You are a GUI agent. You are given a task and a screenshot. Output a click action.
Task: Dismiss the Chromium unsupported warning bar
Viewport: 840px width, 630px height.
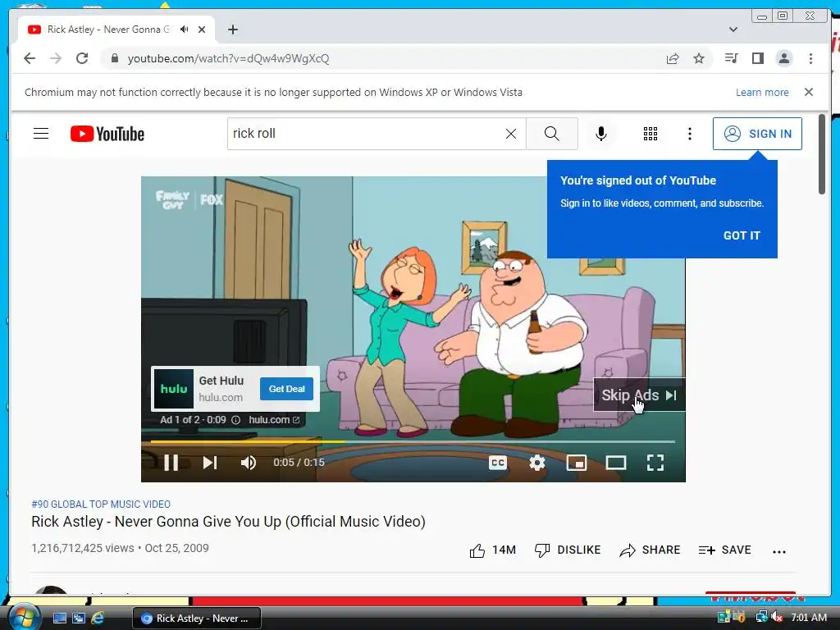(x=808, y=92)
